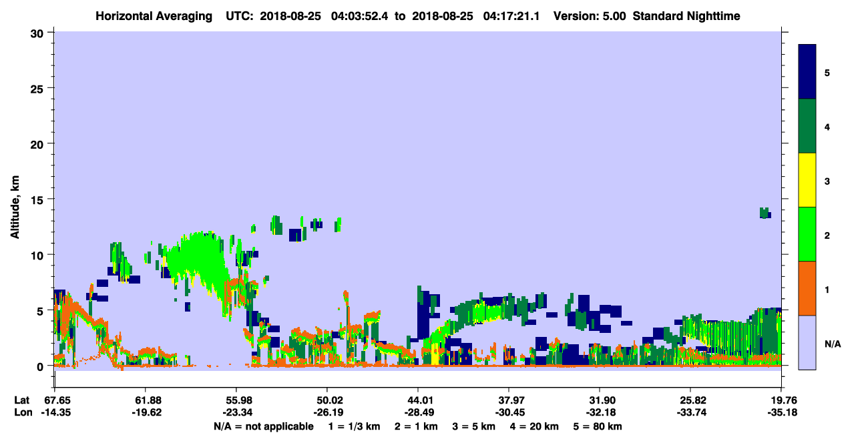Click the "Lon" row label

point(22,412)
